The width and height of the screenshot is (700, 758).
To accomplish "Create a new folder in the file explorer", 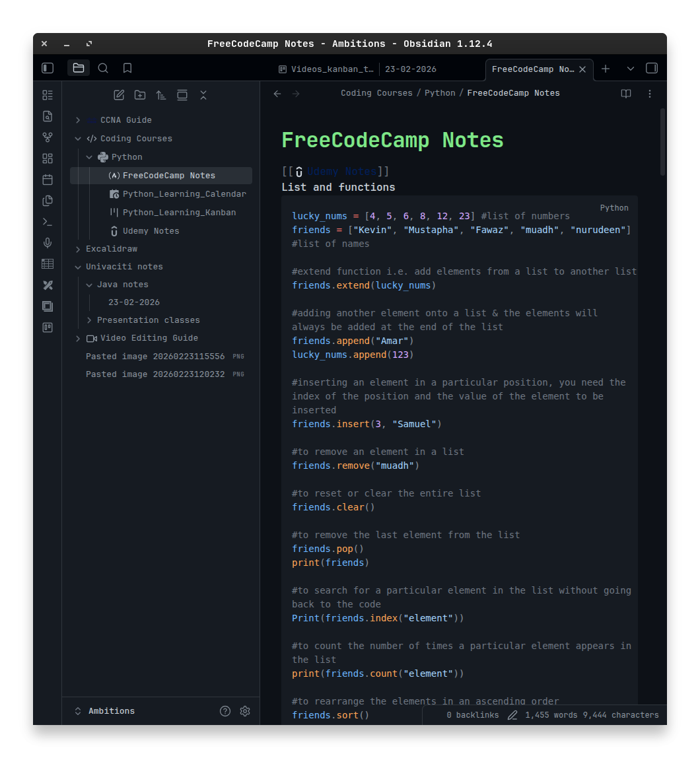I will [x=139, y=94].
